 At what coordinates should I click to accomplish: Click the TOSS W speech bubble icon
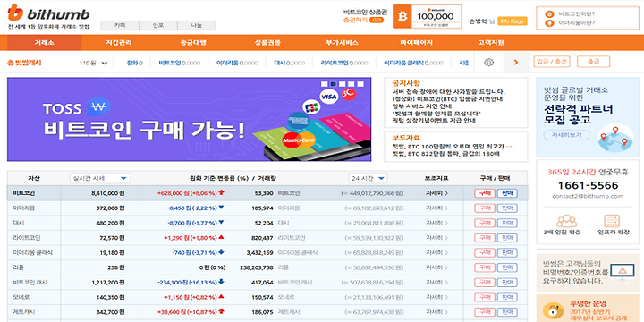point(98,106)
